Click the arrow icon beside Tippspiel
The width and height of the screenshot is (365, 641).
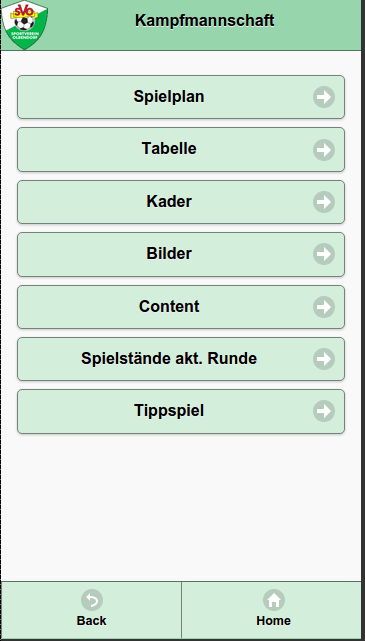pyautogui.click(x=324, y=411)
